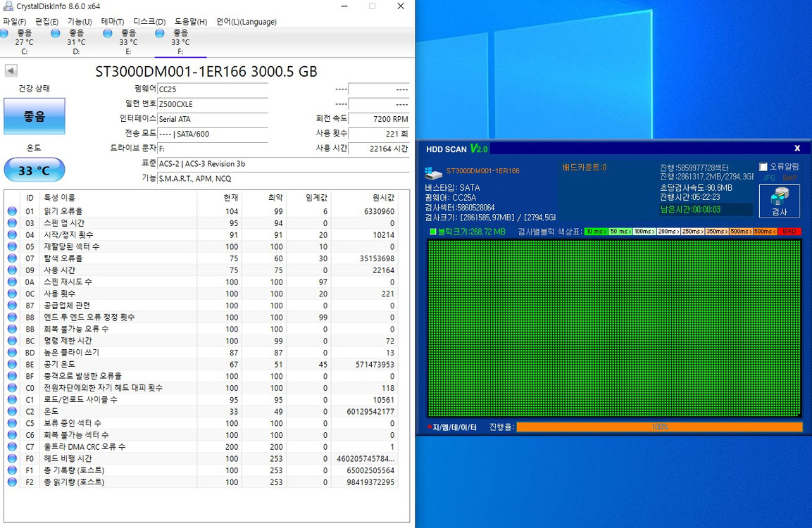
Task: Click the red BAD color legend swatch
Action: (x=789, y=232)
